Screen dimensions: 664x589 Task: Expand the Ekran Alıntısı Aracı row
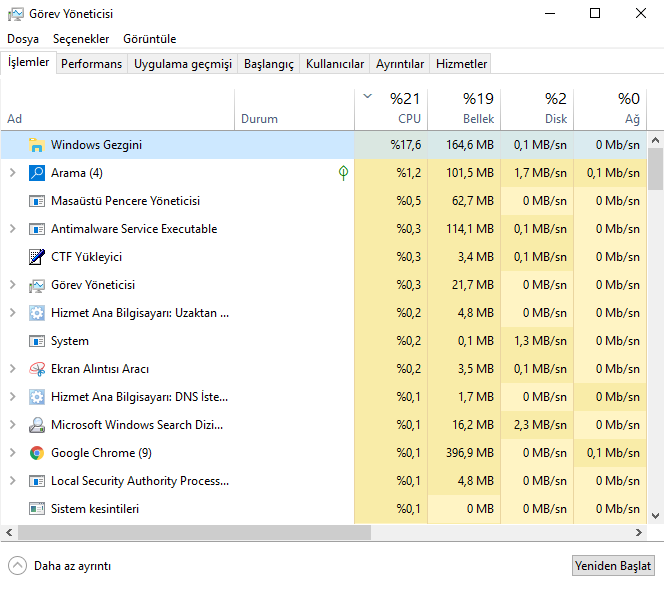(13, 368)
